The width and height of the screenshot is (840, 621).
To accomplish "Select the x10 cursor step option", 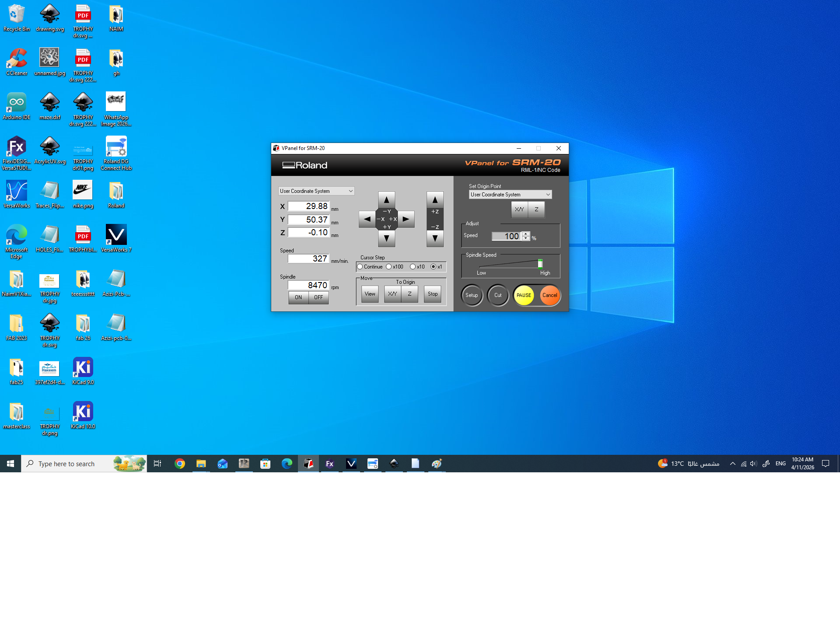I will point(413,267).
